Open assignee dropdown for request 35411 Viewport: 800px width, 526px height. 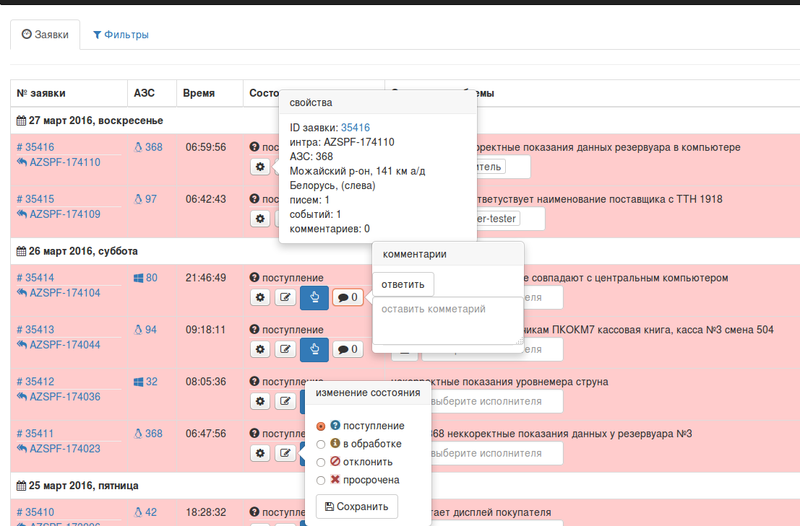[x=498, y=453]
